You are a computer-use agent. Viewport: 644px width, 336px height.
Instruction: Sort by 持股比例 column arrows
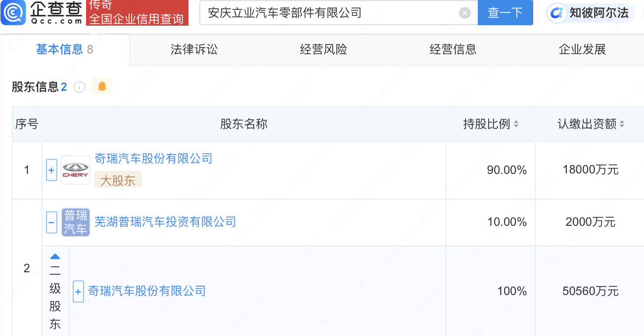[x=516, y=124]
